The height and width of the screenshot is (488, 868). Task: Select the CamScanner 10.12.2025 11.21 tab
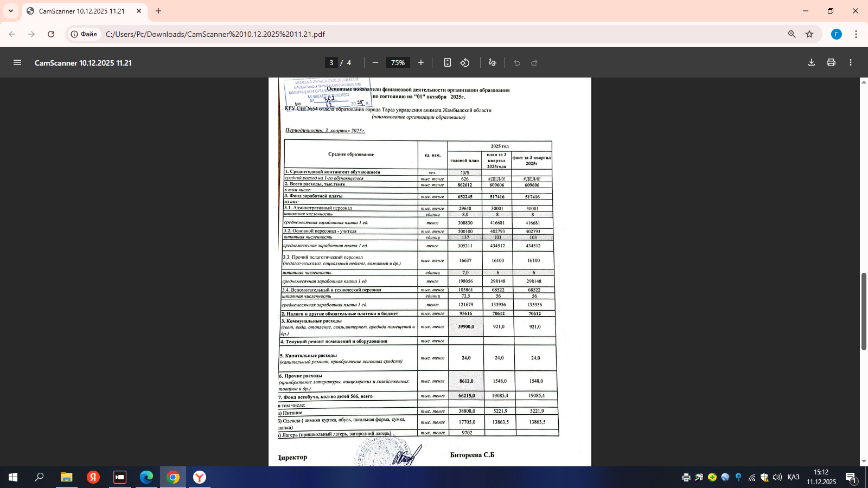click(81, 11)
